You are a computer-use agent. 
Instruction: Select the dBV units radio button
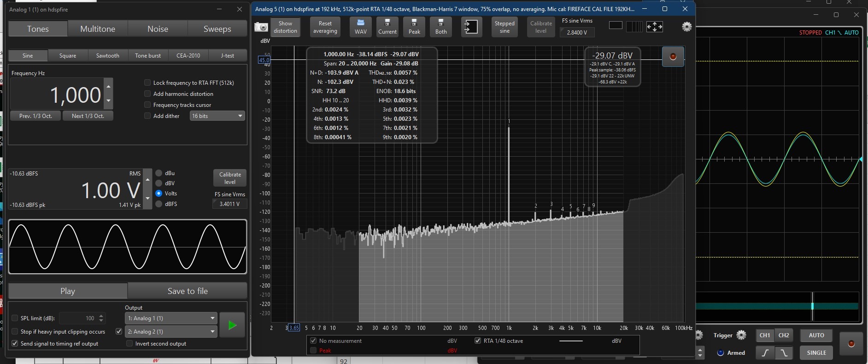click(159, 183)
